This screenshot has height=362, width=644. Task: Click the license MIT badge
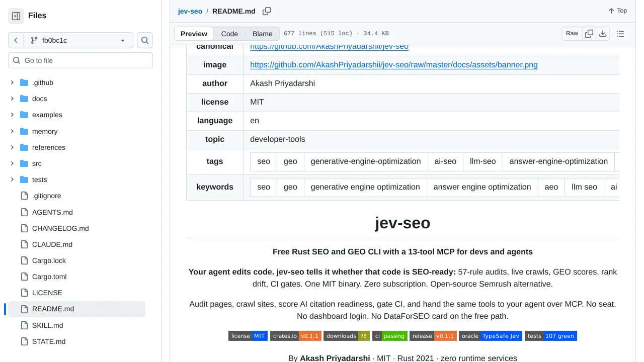click(x=248, y=336)
